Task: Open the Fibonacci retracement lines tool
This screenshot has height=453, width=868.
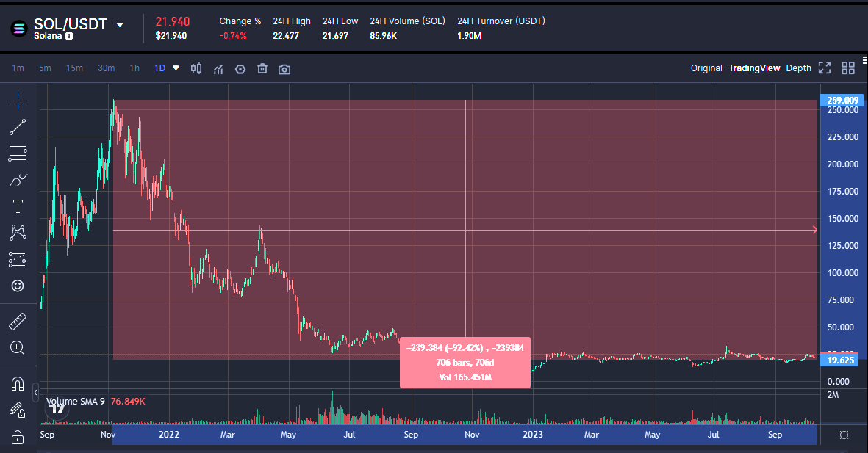Action: pyautogui.click(x=18, y=153)
